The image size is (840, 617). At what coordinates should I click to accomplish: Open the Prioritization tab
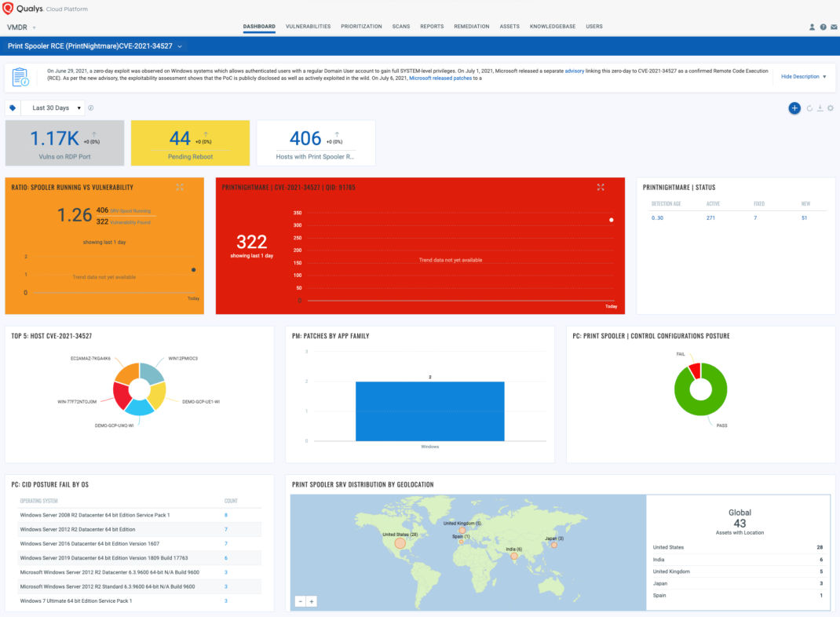coord(362,26)
